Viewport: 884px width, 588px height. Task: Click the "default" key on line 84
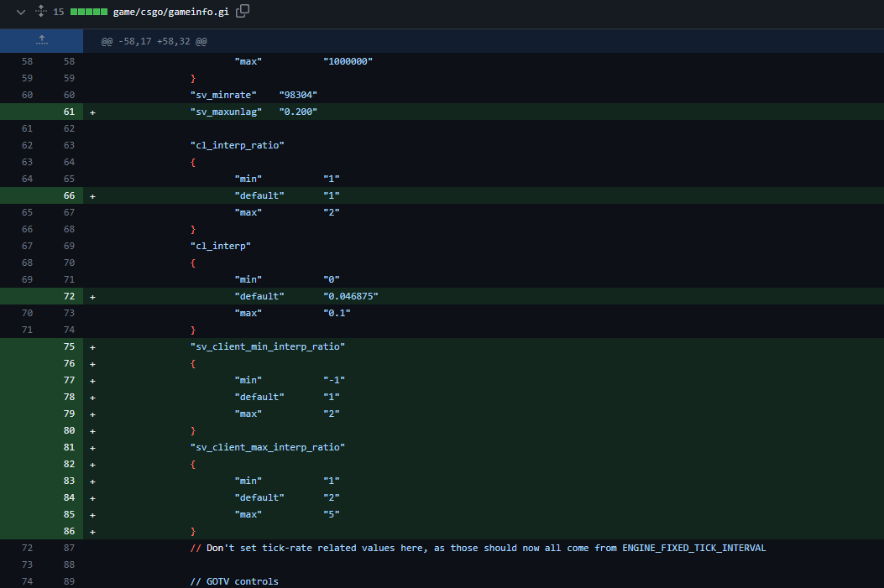click(259, 498)
